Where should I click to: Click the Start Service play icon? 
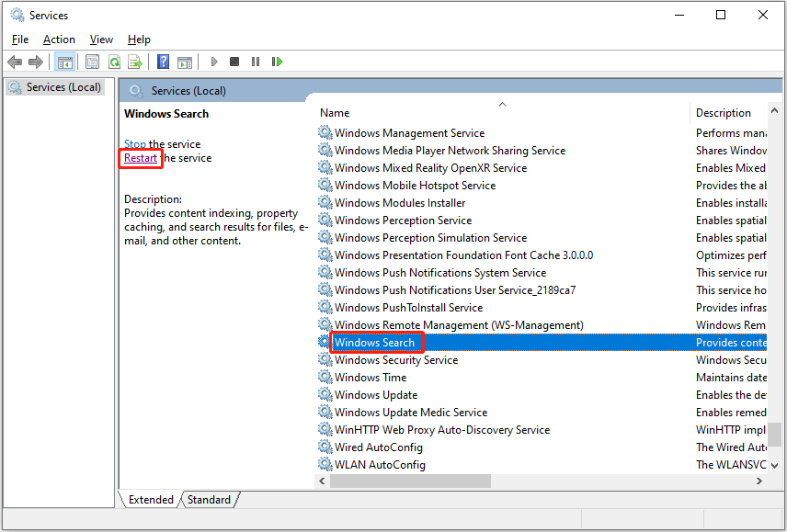click(214, 62)
